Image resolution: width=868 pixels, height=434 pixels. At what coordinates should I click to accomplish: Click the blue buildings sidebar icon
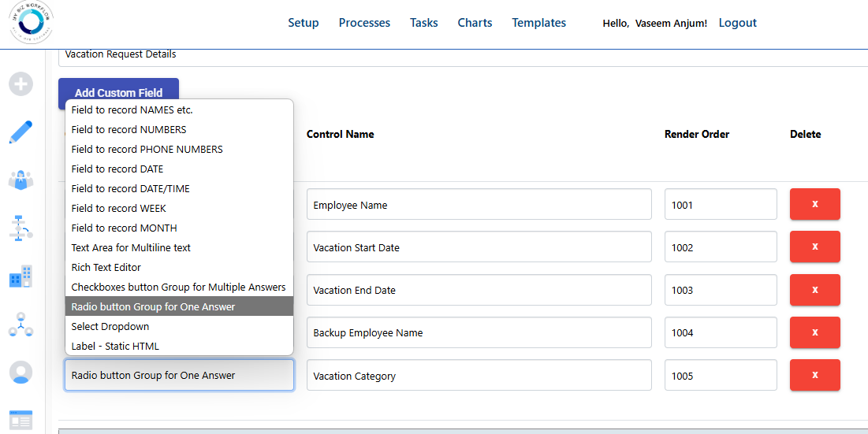pyautogui.click(x=21, y=276)
